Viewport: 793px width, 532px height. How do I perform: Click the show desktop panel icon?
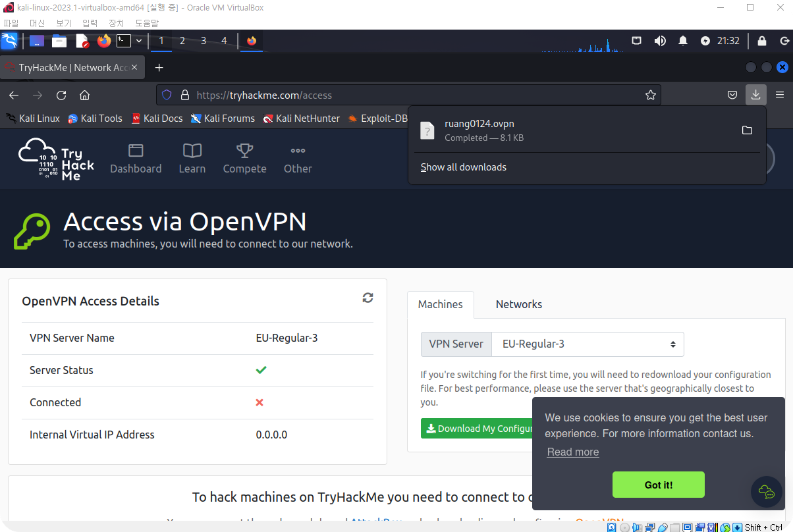37,41
